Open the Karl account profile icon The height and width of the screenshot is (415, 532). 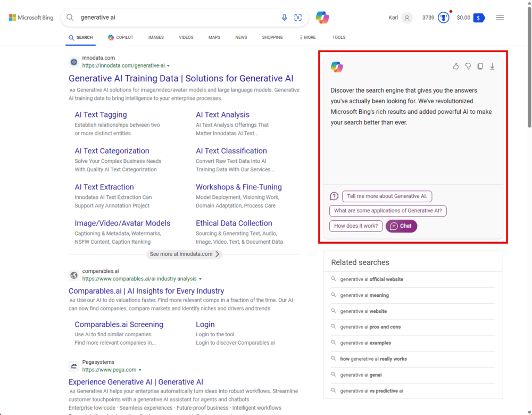(x=407, y=18)
